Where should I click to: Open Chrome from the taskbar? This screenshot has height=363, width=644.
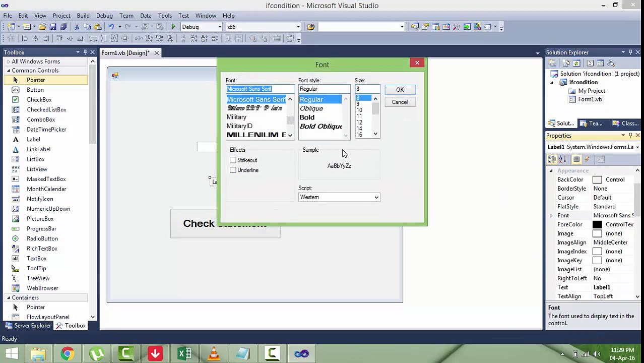click(67, 353)
